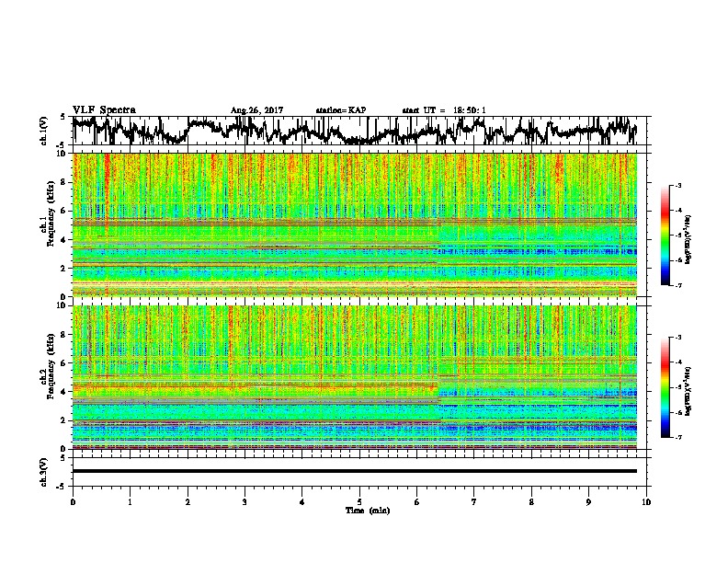The width and height of the screenshot is (728, 563).
Task: Click the flat black ch.3 voltage line
Action: pos(355,471)
